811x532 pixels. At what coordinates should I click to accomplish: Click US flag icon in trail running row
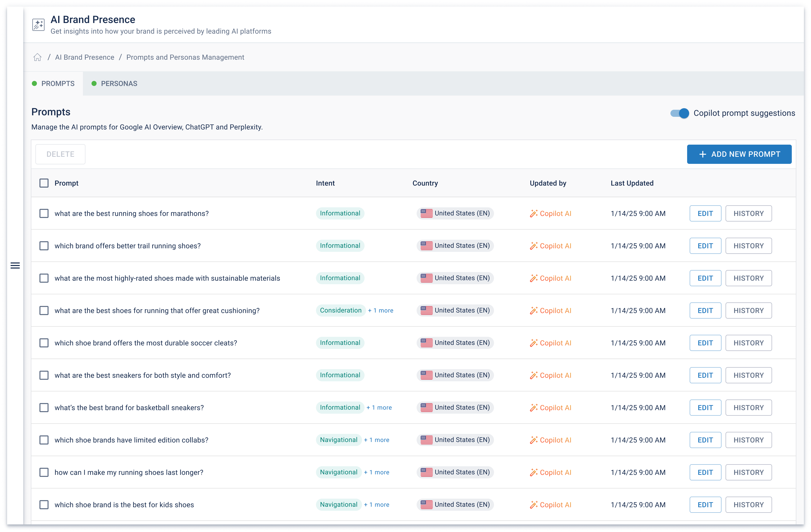coord(426,246)
